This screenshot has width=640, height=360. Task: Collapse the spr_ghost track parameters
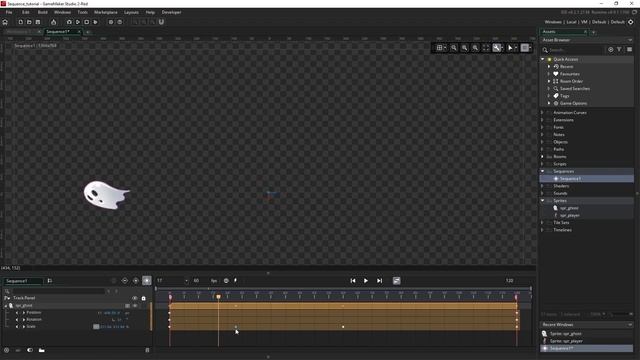point(6,305)
